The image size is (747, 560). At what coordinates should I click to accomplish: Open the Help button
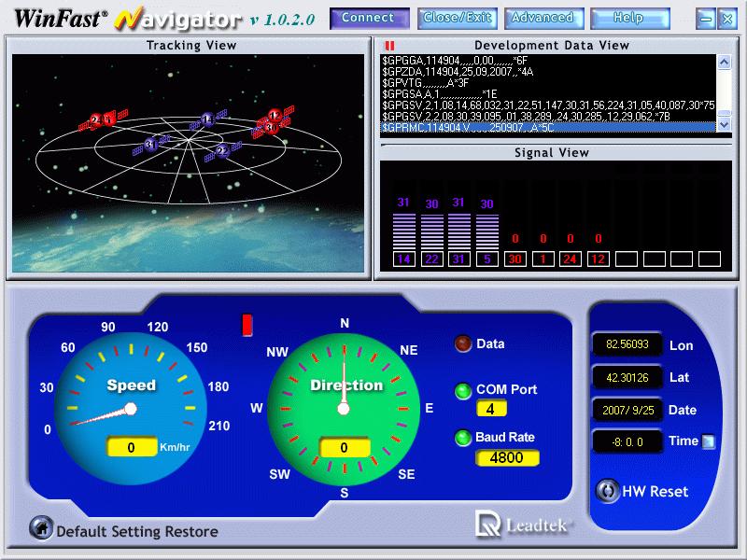point(630,18)
